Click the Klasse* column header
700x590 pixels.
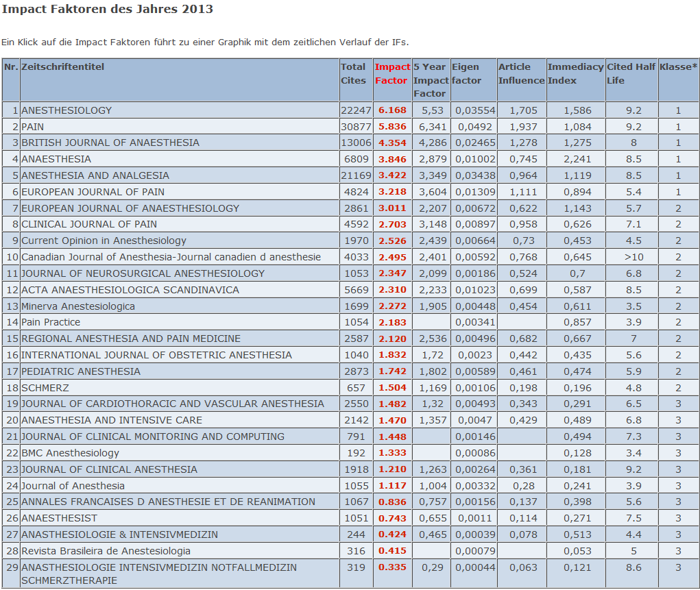[x=678, y=67]
